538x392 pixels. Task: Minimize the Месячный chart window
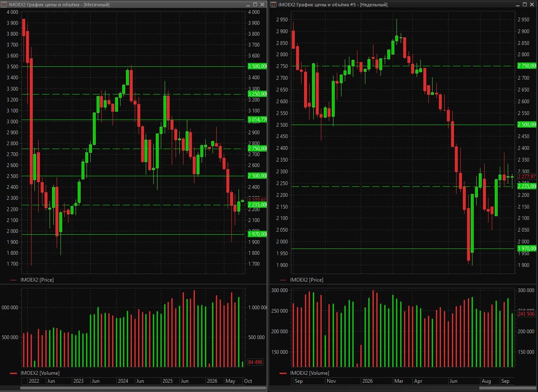tap(248, 4)
